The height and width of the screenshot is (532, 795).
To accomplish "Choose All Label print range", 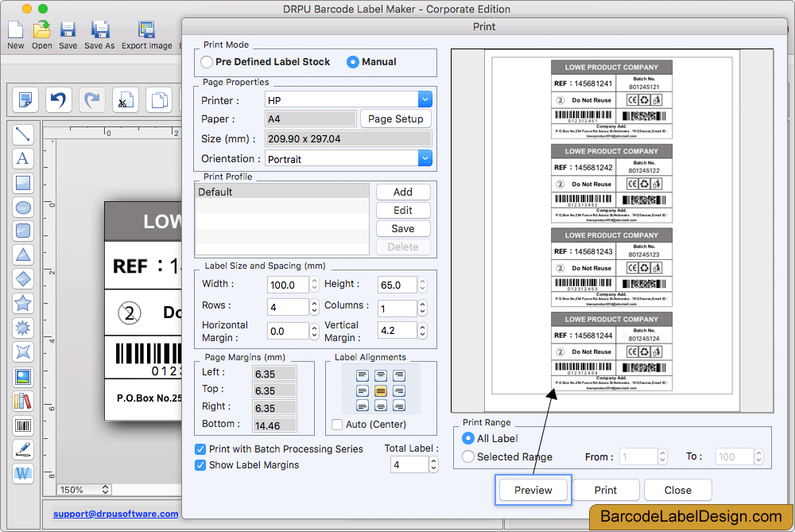I will point(468,438).
